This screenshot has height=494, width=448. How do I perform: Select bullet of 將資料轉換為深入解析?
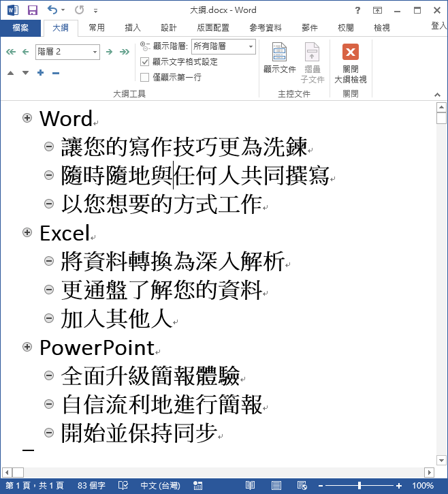point(49,261)
